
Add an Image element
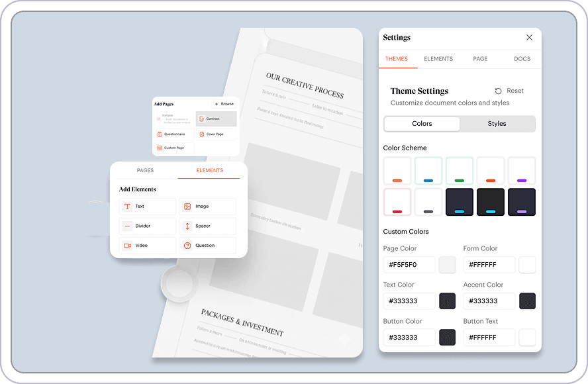tap(207, 207)
